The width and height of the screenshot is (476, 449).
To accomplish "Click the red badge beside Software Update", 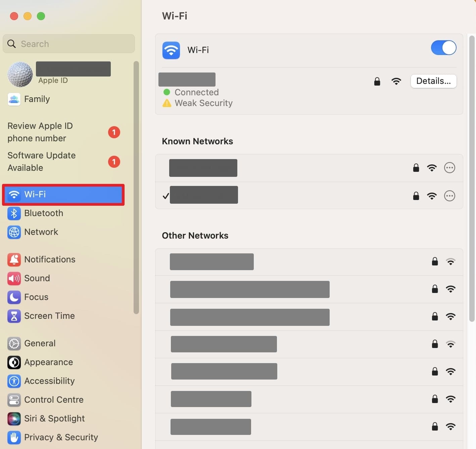I will click(x=114, y=162).
